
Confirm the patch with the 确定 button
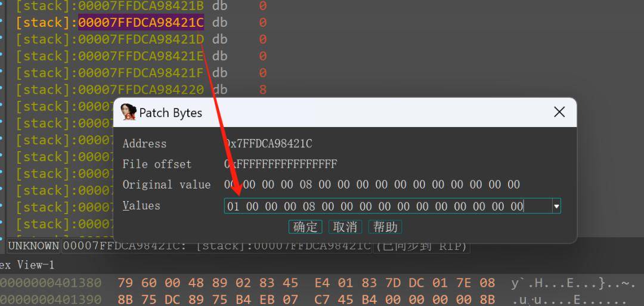click(305, 227)
